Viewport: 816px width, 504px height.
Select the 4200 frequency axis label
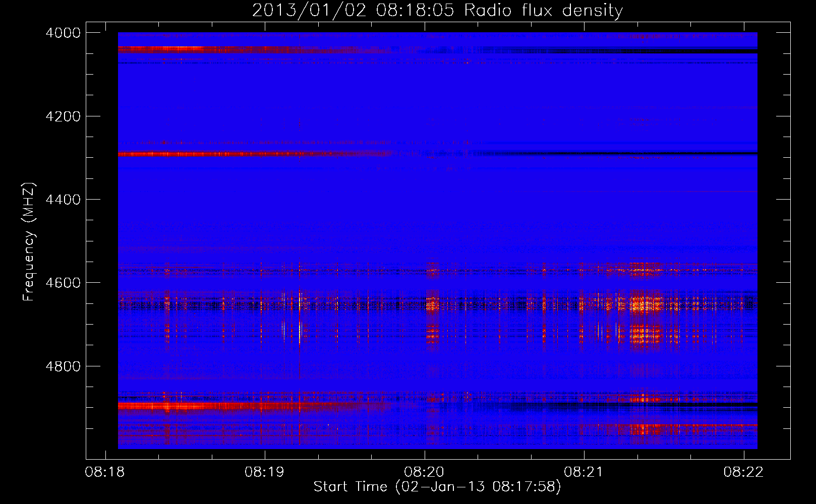click(x=63, y=116)
